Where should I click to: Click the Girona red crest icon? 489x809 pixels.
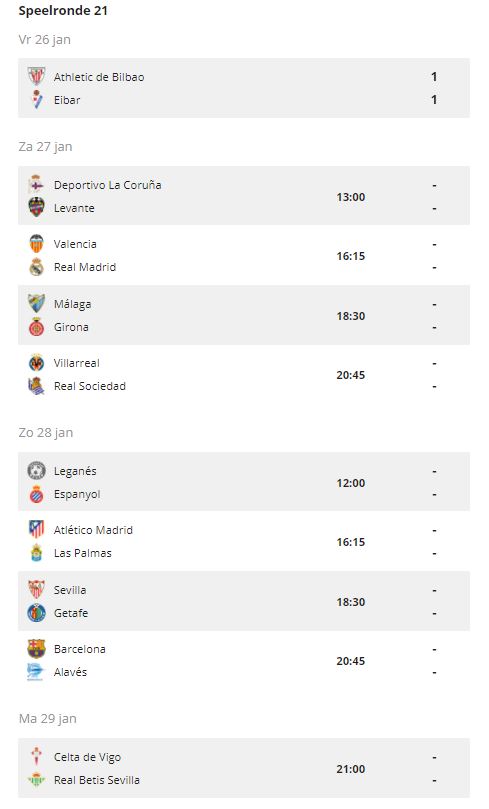point(37,327)
